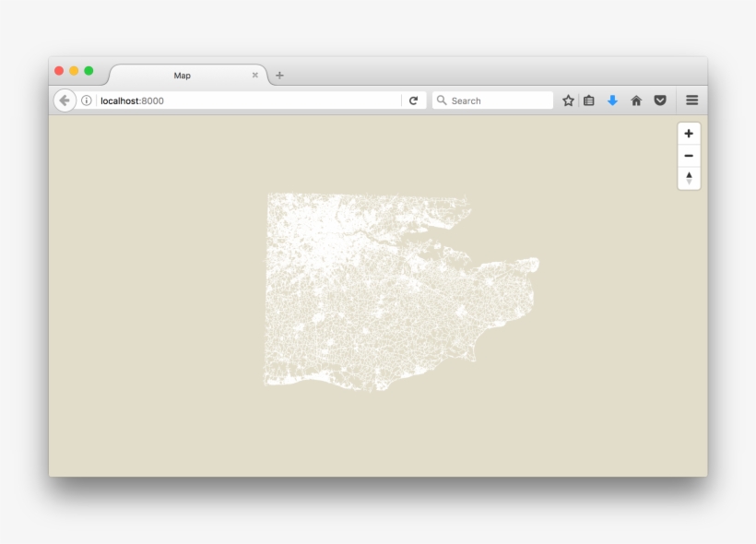Open the downloads panel
756x544 pixels.
[612, 100]
